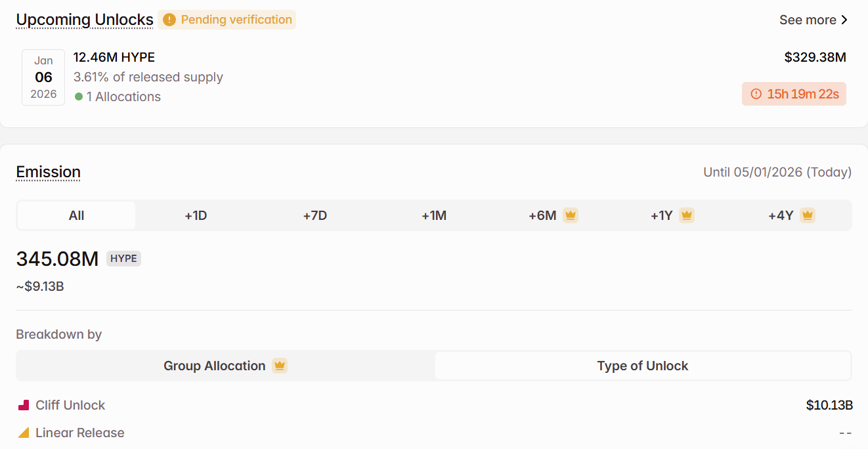Click the green Allocations status dot

[x=79, y=96]
